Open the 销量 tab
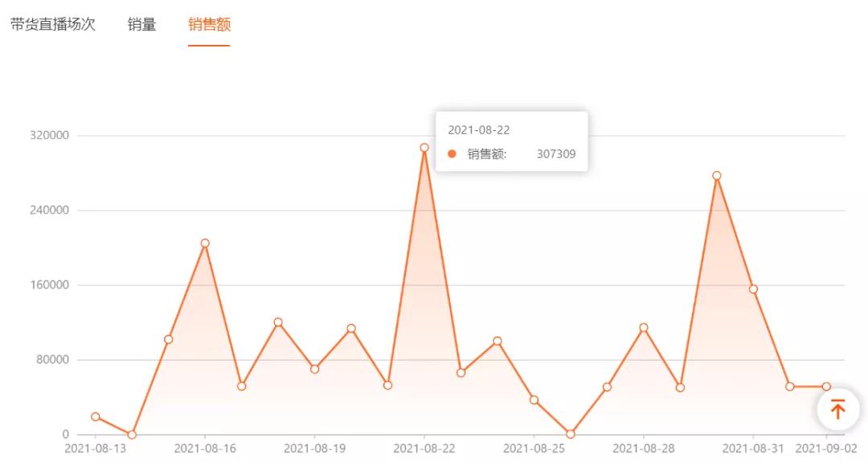The height and width of the screenshot is (467, 868). coord(141,24)
